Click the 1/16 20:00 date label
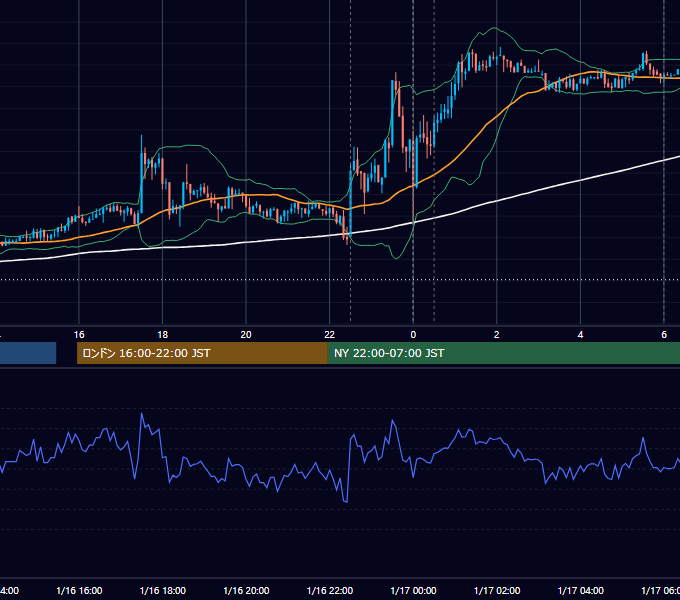 tap(246, 590)
